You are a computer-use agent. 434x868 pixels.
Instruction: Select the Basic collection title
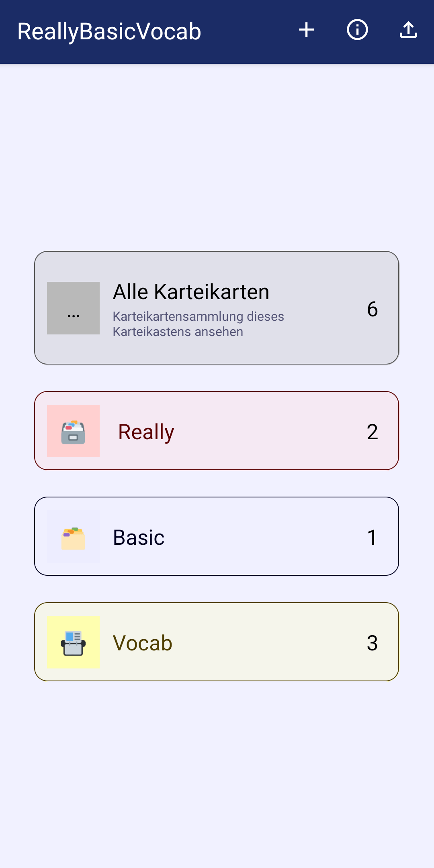click(139, 538)
